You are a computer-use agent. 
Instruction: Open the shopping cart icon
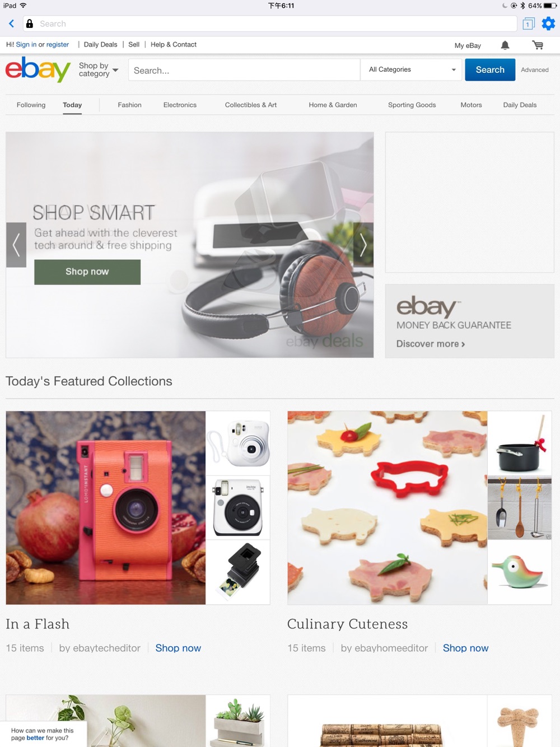(x=538, y=45)
